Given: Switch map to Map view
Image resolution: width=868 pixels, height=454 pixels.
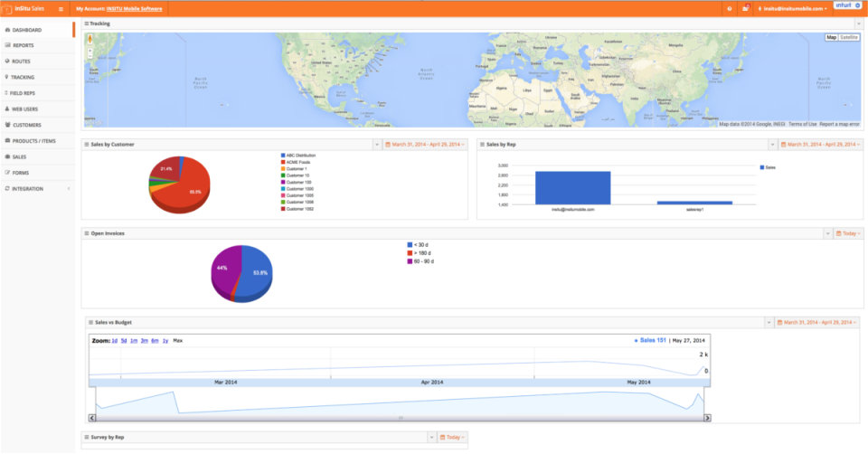Looking at the screenshot, I should tap(831, 38).
